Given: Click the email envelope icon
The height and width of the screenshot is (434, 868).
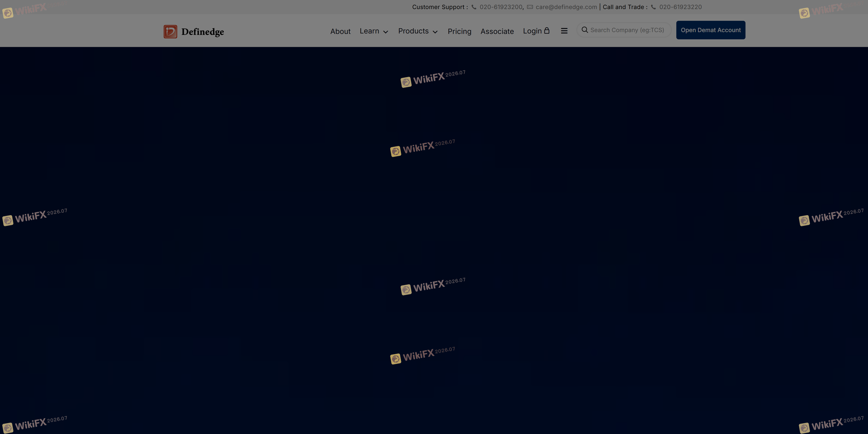Looking at the screenshot, I should pos(530,7).
